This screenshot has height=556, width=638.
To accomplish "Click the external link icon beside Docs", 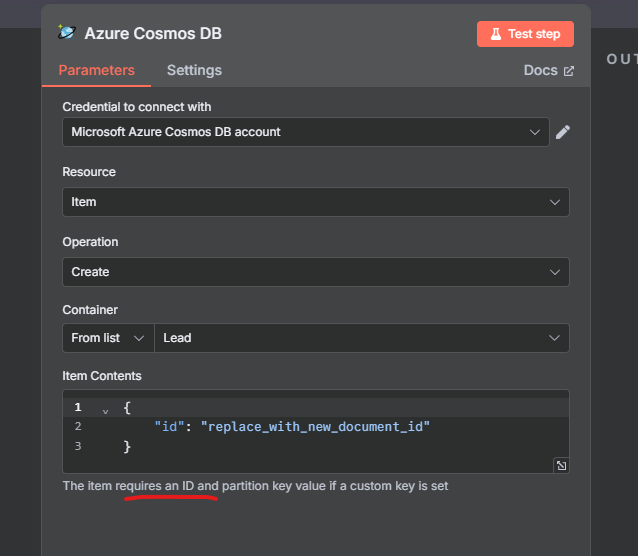I will tap(569, 71).
